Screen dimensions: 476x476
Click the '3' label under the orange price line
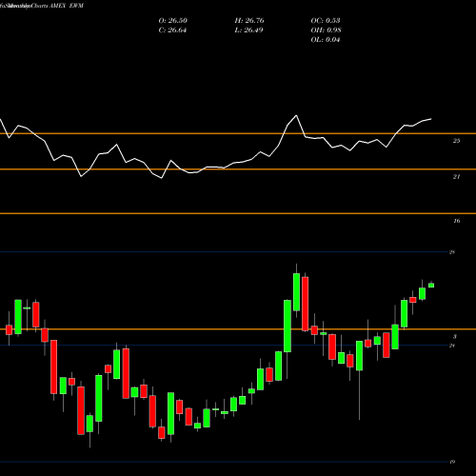coord(455,337)
